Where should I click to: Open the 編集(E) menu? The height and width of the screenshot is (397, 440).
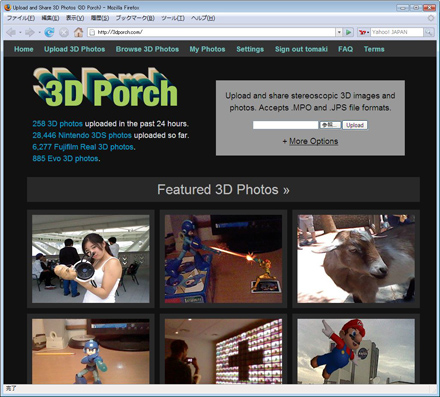click(x=50, y=18)
